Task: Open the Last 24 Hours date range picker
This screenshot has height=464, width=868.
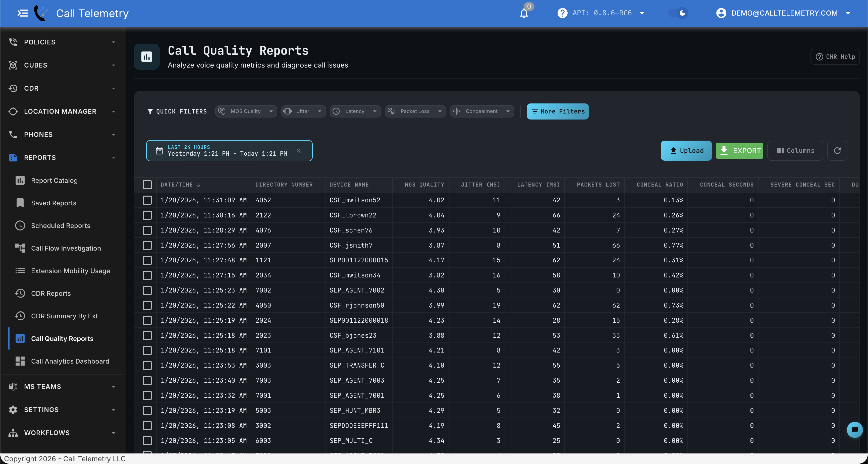Action: pyautogui.click(x=229, y=150)
